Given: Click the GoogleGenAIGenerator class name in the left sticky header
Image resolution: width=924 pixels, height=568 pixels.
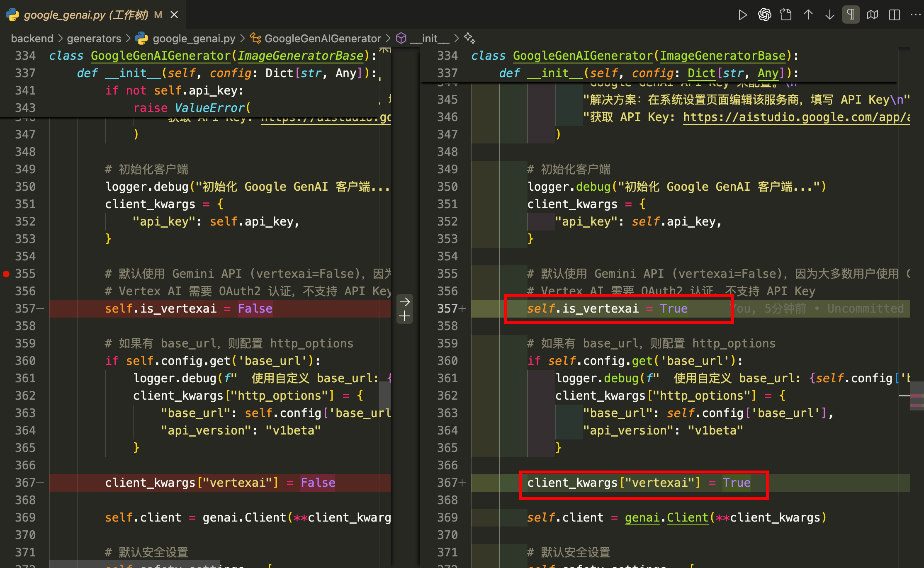Looking at the screenshot, I should (160, 56).
